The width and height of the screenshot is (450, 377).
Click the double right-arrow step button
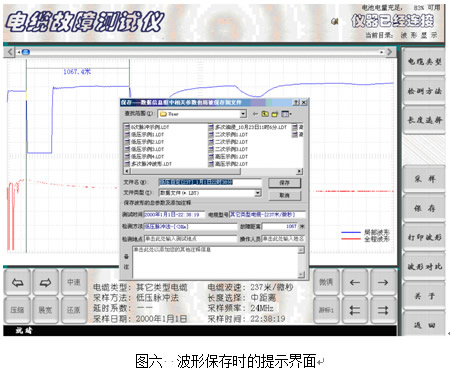point(383,311)
